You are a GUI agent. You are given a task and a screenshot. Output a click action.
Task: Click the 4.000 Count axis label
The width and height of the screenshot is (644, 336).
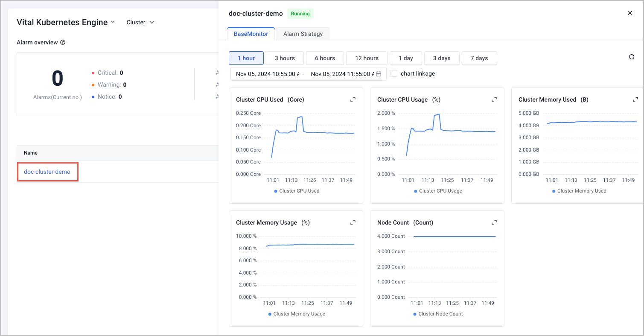392,236
